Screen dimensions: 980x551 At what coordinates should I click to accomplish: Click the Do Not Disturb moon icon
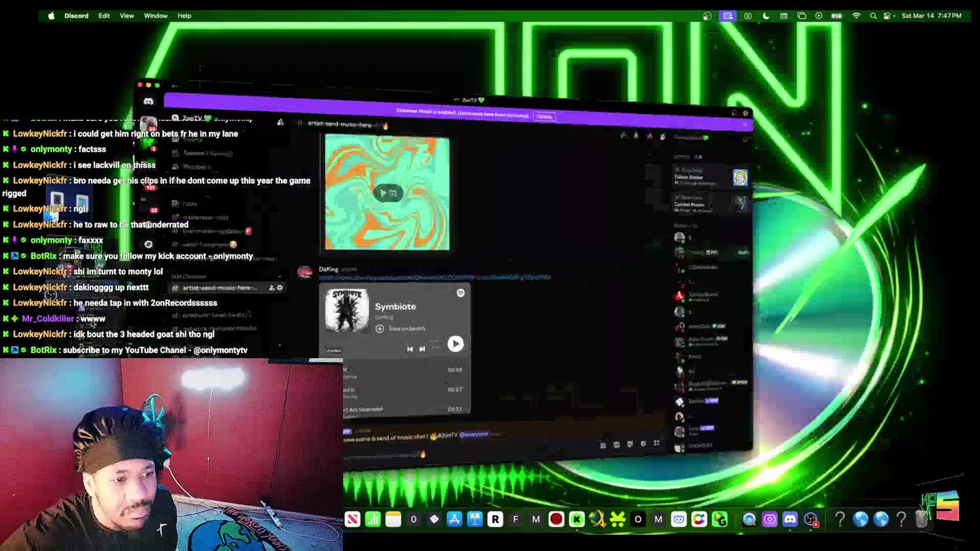point(766,15)
